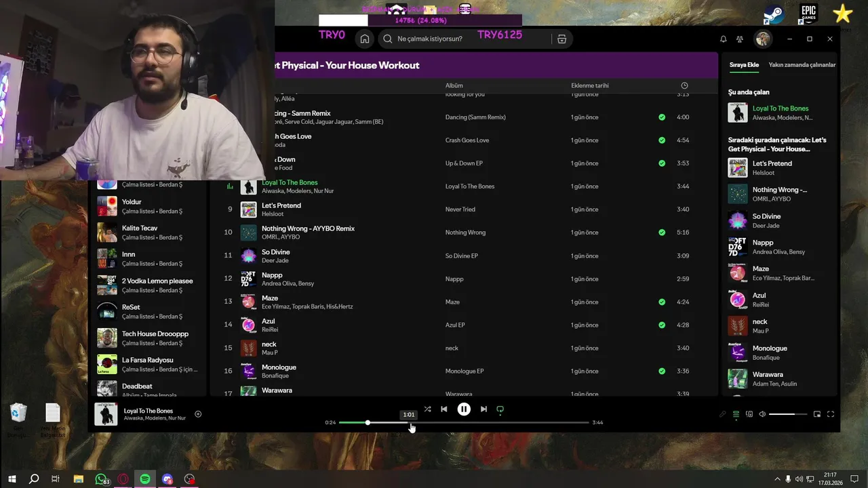
Task: Skip to the previous track
Action: [443, 409]
